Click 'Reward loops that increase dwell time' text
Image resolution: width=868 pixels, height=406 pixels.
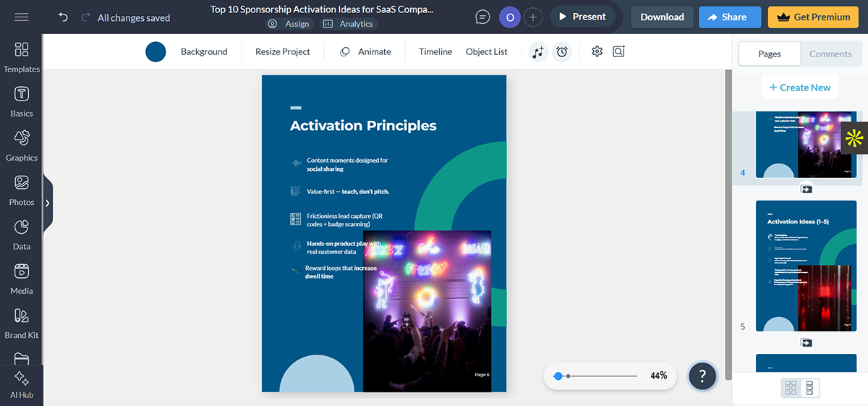[x=341, y=272]
